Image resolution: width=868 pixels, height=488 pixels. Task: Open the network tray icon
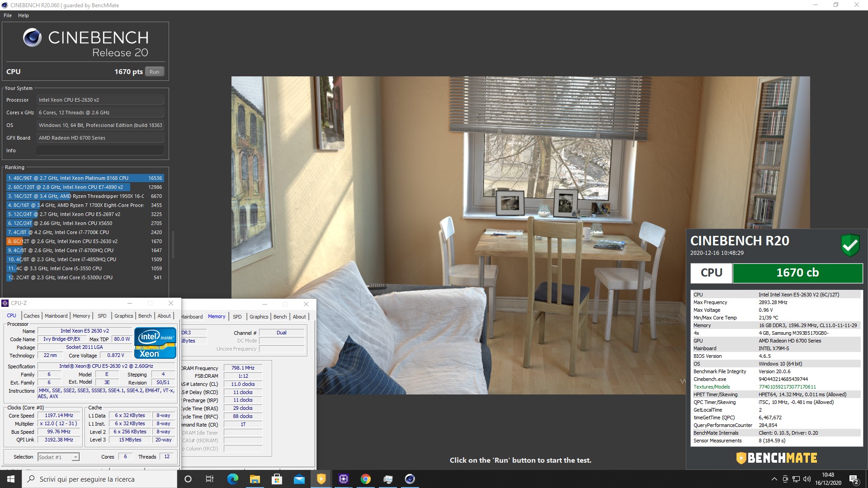point(796,479)
